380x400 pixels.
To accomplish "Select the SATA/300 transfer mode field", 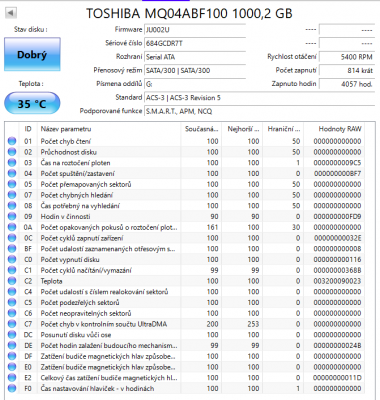I will [x=195, y=71].
